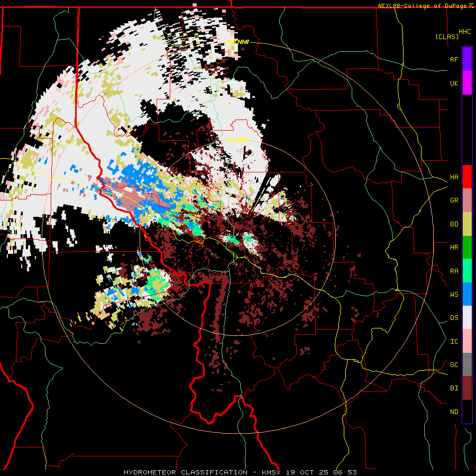
Task: Click the pink IC ice crystals swatch
Action: tap(467, 341)
